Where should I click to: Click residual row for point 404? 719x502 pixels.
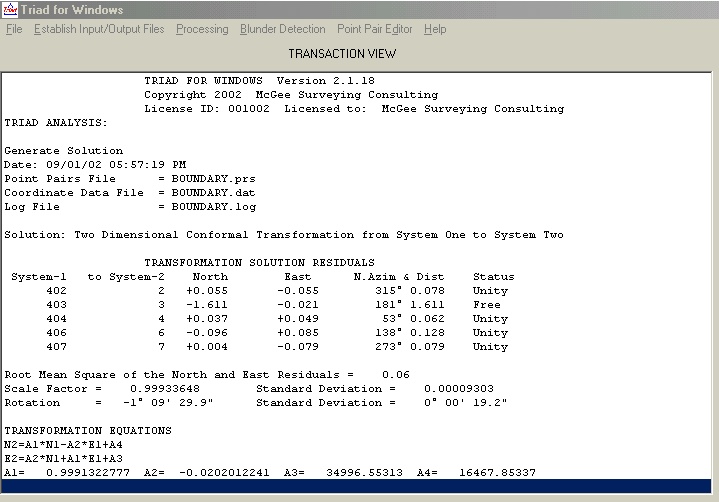[x=260, y=319]
